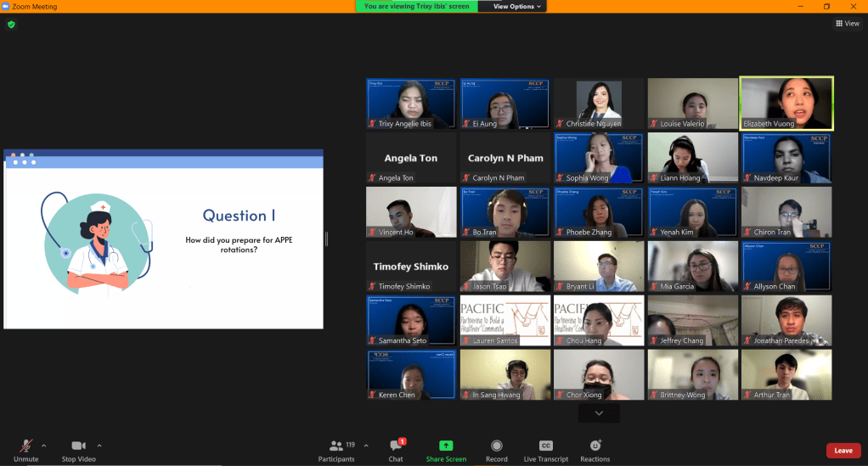Viewport: 868px width, 466px height.
Task: Expand video options arrow beside Stop Video
Action: pos(99,445)
